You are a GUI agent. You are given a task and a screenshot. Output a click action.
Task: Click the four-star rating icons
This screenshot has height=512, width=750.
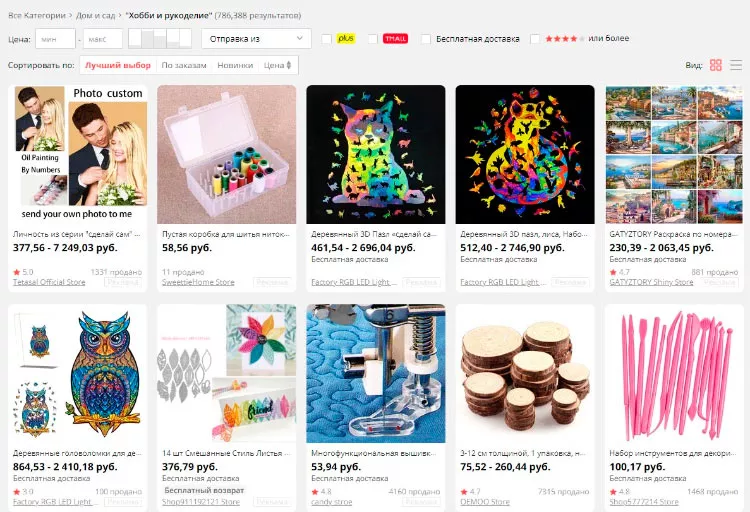tap(564, 39)
